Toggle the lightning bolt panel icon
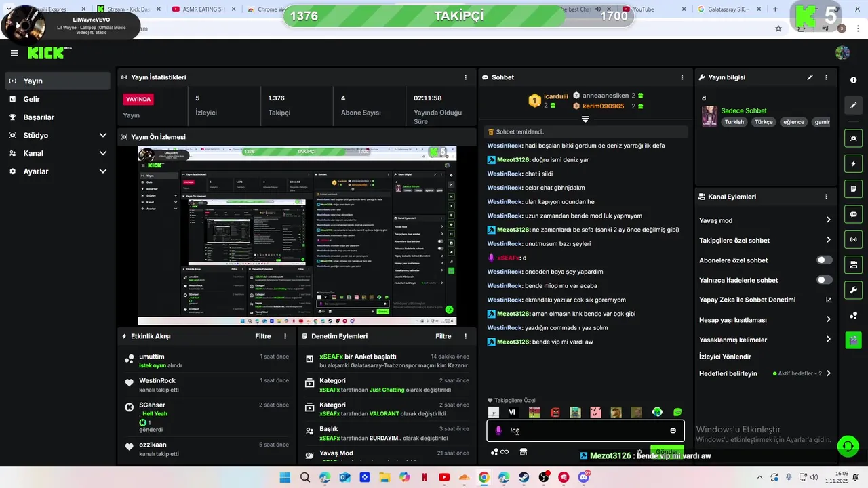 853,163
